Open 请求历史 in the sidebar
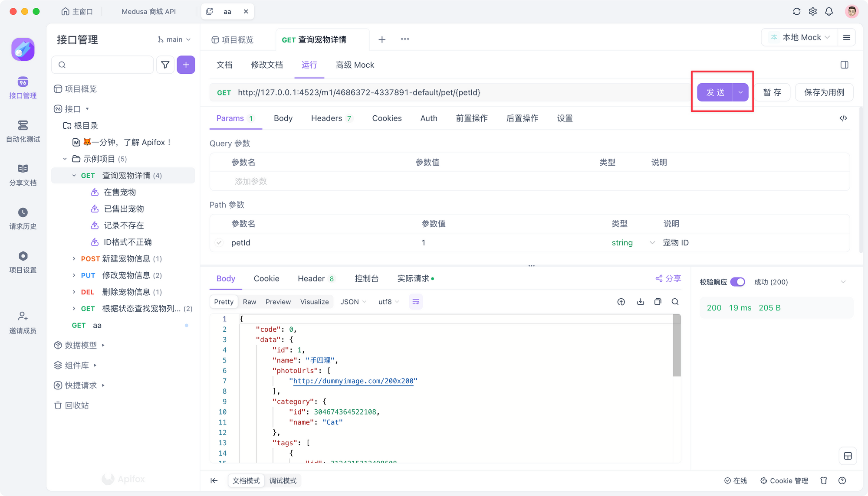The height and width of the screenshot is (496, 868). pos(23,219)
